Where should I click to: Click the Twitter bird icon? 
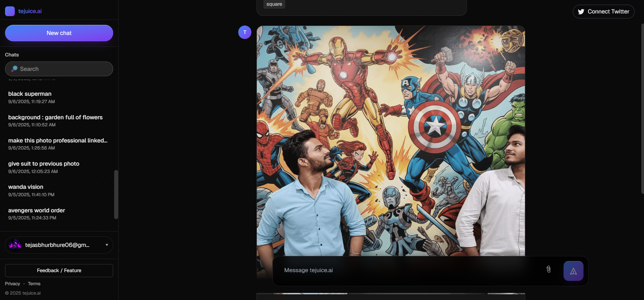pyautogui.click(x=581, y=11)
